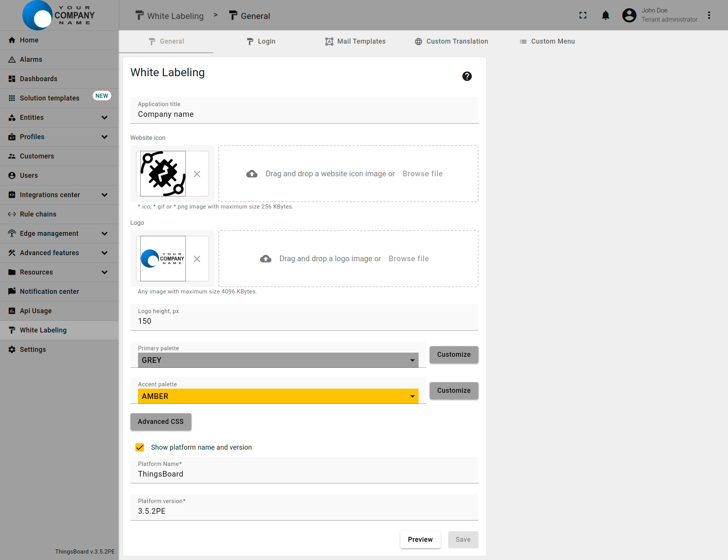Click the help question mark icon
The height and width of the screenshot is (560, 728).
[467, 76]
